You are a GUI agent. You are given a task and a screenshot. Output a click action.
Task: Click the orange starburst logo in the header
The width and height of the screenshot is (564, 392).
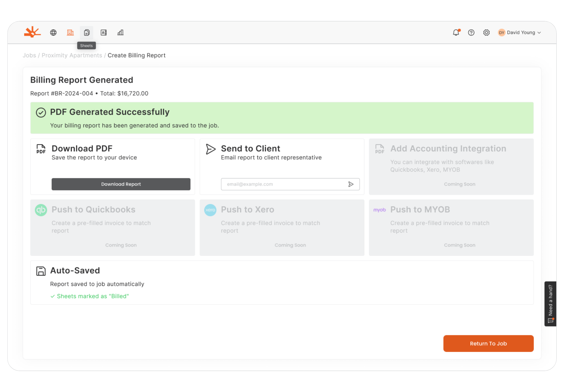click(x=32, y=32)
